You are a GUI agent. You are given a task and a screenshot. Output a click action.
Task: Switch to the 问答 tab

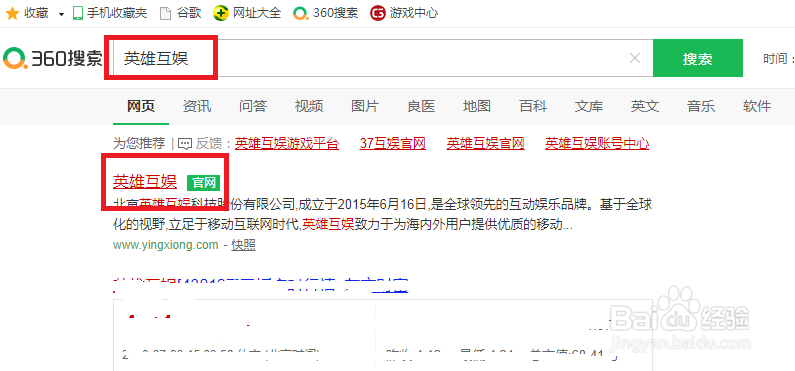(x=253, y=106)
